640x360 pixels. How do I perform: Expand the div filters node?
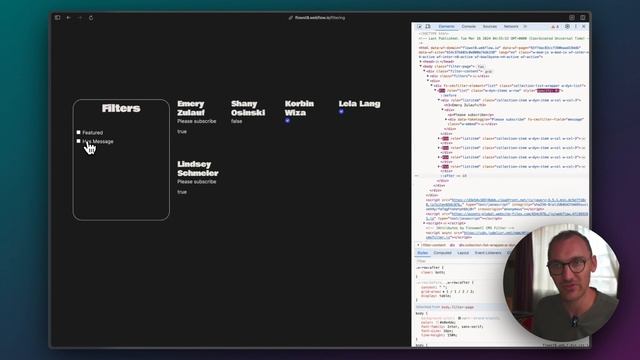click(x=428, y=76)
